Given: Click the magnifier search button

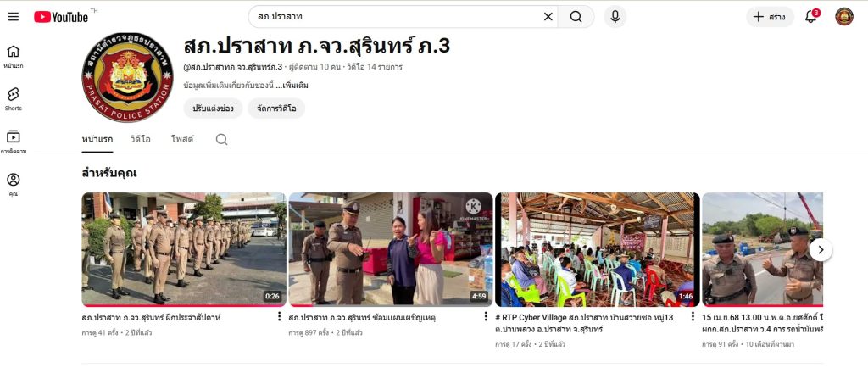Looking at the screenshot, I should click(576, 17).
